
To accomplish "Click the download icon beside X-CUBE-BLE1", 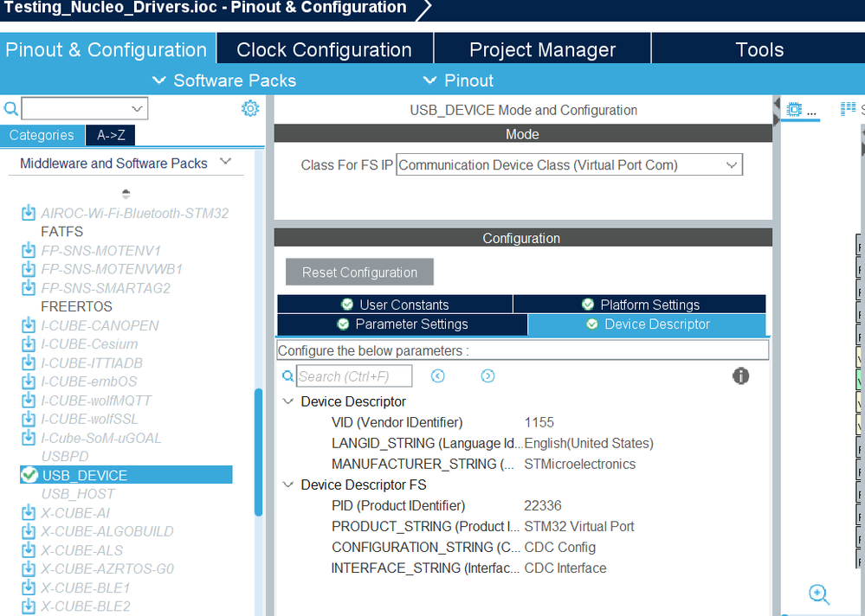I will click(x=28, y=587).
